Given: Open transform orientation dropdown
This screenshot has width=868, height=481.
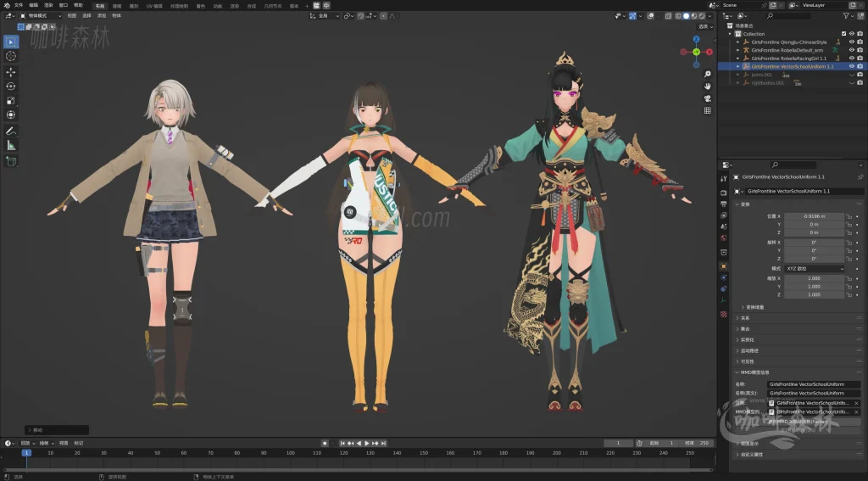Looking at the screenshot, I should tap(325, 16).
